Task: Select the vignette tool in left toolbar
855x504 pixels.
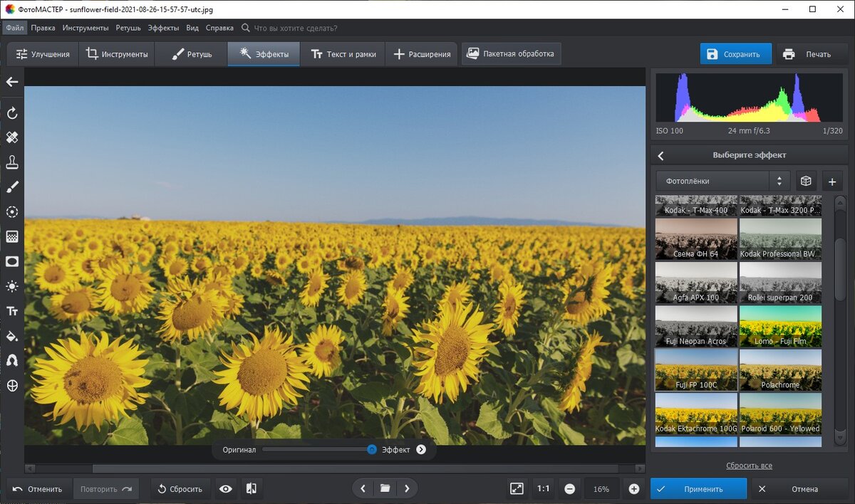Action: click(x=12, y=261)
